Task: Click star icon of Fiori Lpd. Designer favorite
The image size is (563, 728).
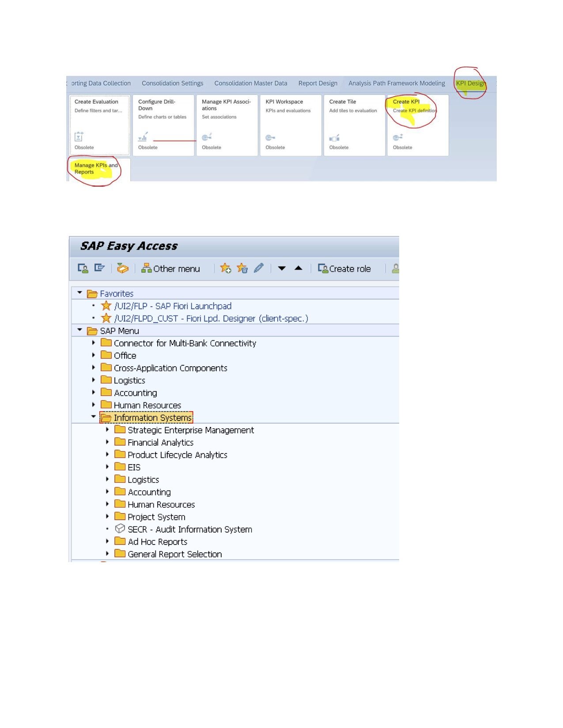Action: pos(106,318)
